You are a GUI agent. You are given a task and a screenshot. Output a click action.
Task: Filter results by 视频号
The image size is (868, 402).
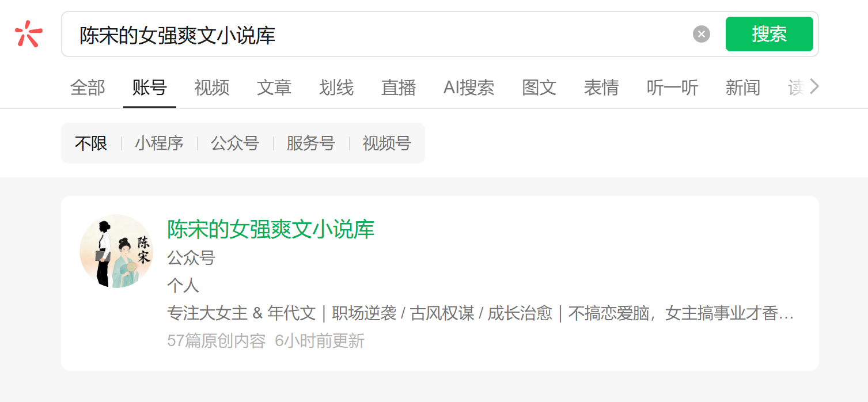[x=386, y=143]
